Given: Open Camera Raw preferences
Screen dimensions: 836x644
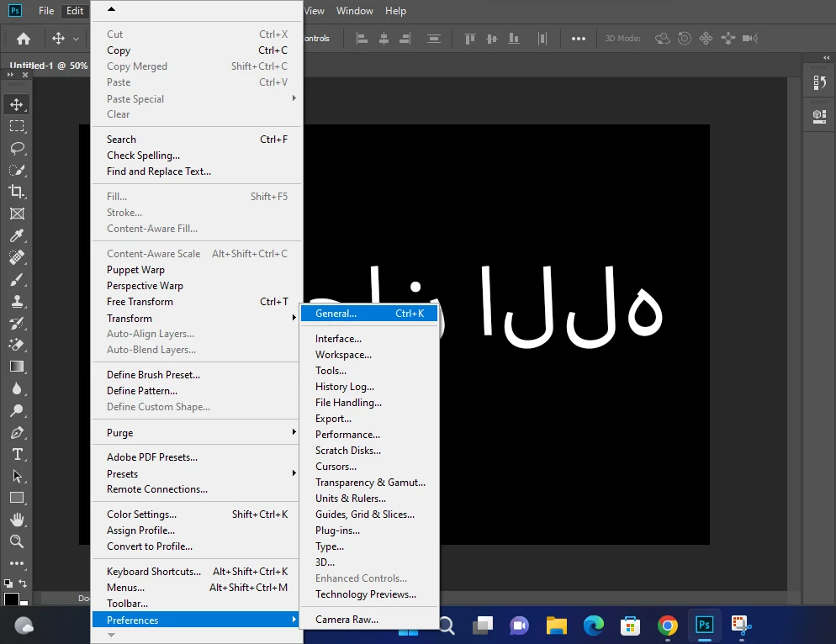Looking at the screenshot, I should 369,620.
